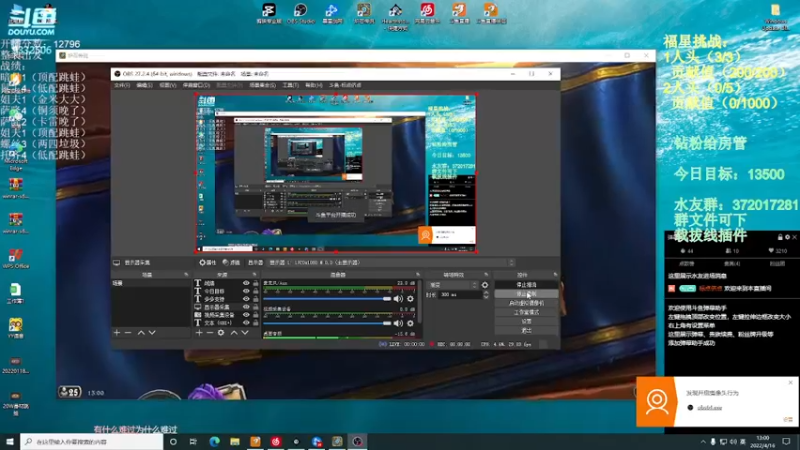Hide the 今日目标 text source
The image size is (800, 450).
[246, 291]
